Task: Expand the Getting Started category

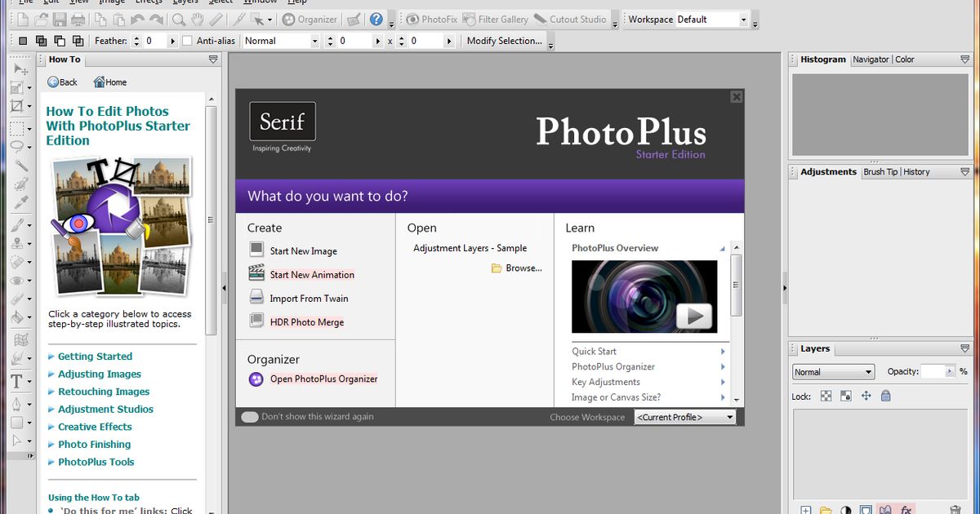Action: [95, 357]
